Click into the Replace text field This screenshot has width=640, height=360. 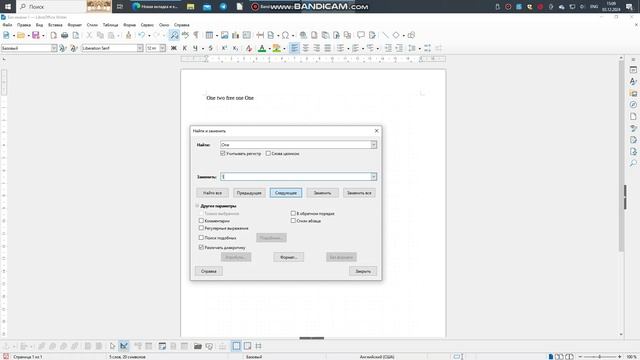(295, 177)
